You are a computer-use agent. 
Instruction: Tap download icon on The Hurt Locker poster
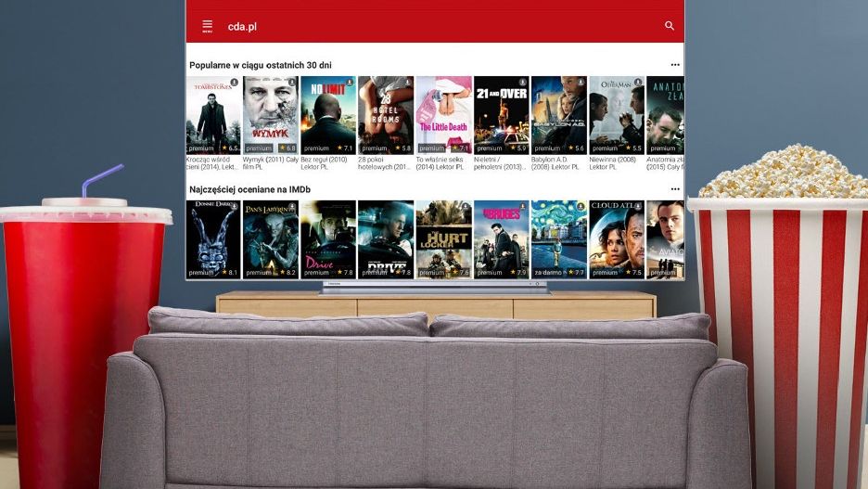[465, 206]
